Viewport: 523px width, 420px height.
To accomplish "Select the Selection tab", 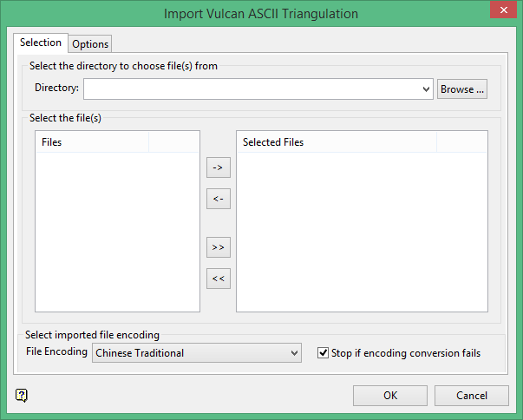I will pyautogui.click(x=41, y=43).
